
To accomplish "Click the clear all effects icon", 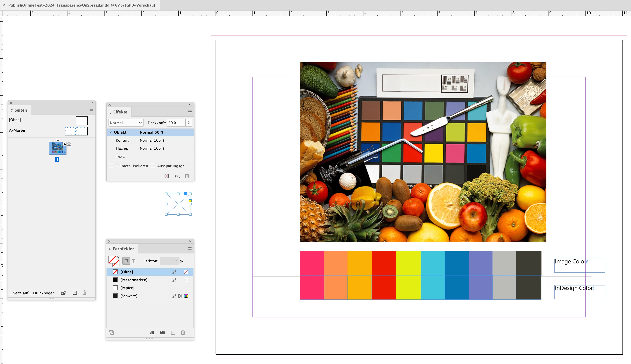I will click(x=166, y=176).
